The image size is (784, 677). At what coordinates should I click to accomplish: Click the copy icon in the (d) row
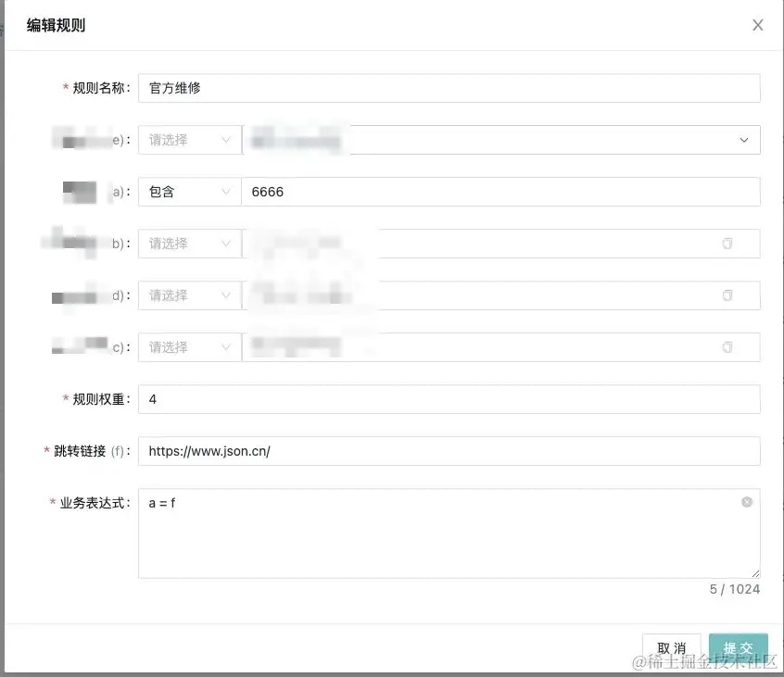click(x=727, y=295)
